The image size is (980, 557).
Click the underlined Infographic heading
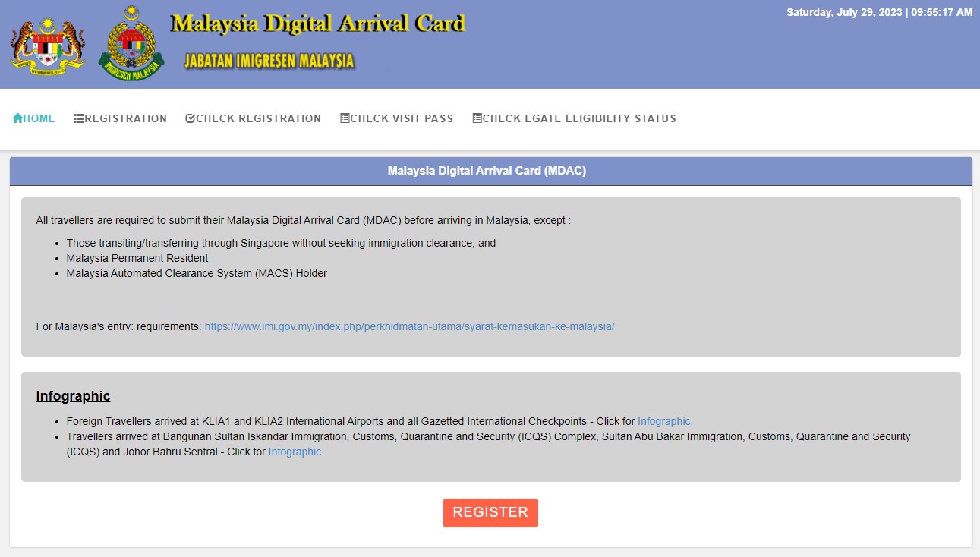pyautogui.click(x=73, y=396)
